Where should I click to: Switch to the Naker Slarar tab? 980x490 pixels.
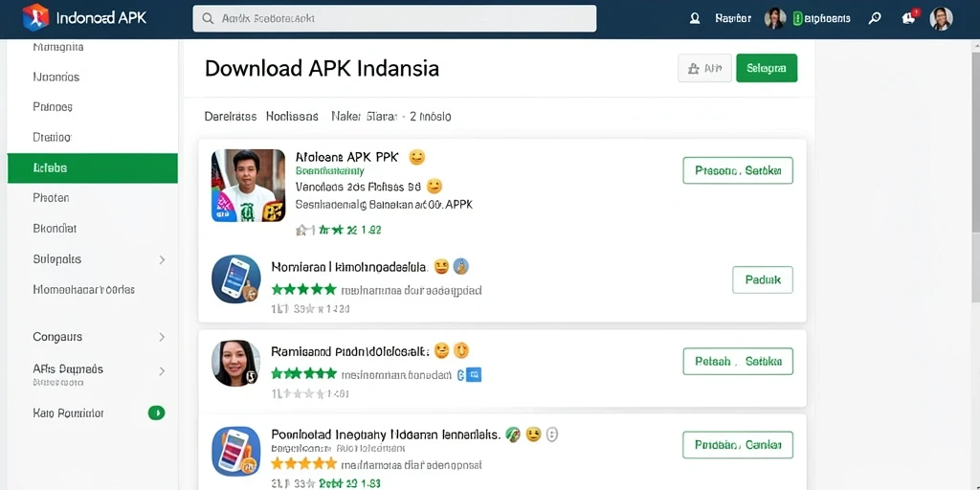(365, 116)
